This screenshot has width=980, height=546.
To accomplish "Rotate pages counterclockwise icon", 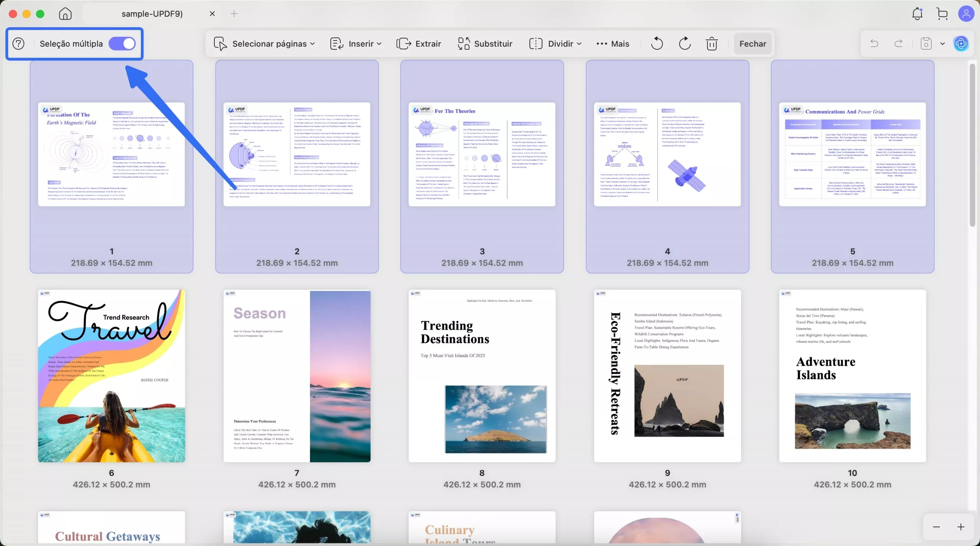I will 657,44.
